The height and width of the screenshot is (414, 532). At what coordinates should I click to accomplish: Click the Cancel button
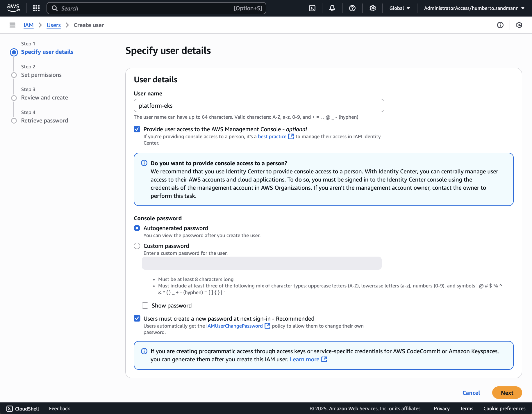471,393
